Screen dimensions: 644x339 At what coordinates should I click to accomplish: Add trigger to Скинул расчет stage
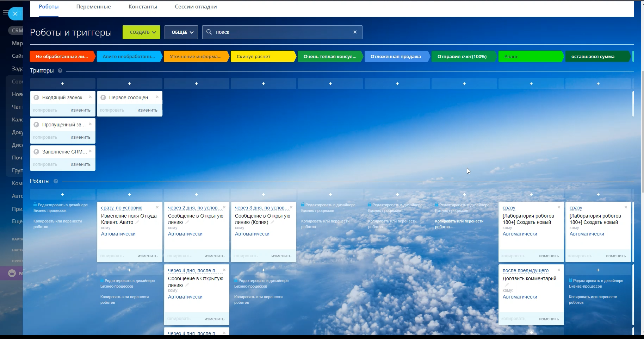pyautogui.click(x=263, y=84)
